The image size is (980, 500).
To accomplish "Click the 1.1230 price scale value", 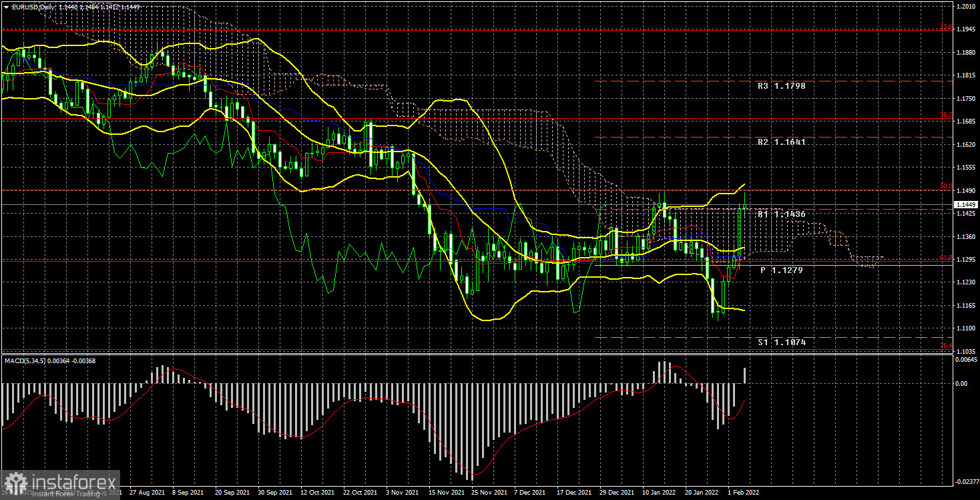I will (966, 282).
